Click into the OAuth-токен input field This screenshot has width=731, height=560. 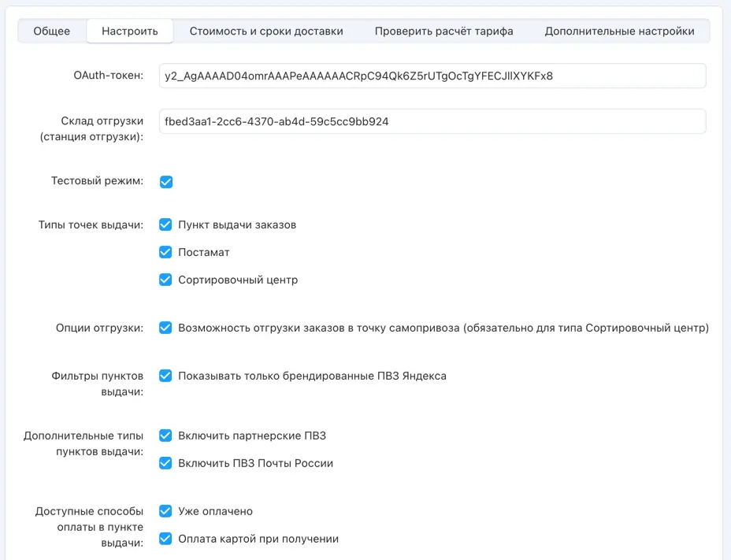coord(432,76)
